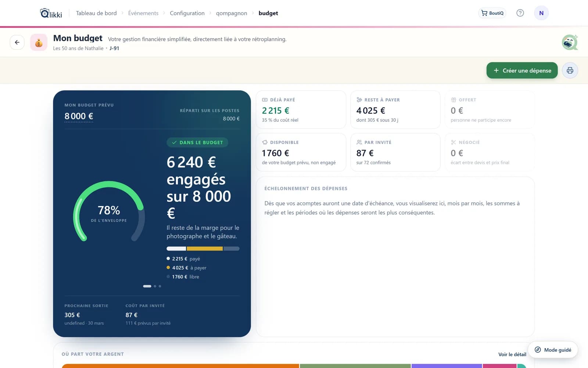Screen dimensions: 588x368
Task: Open qompagnon breadcrumb item
Action: pyautogui.click(x=232, y=13)
